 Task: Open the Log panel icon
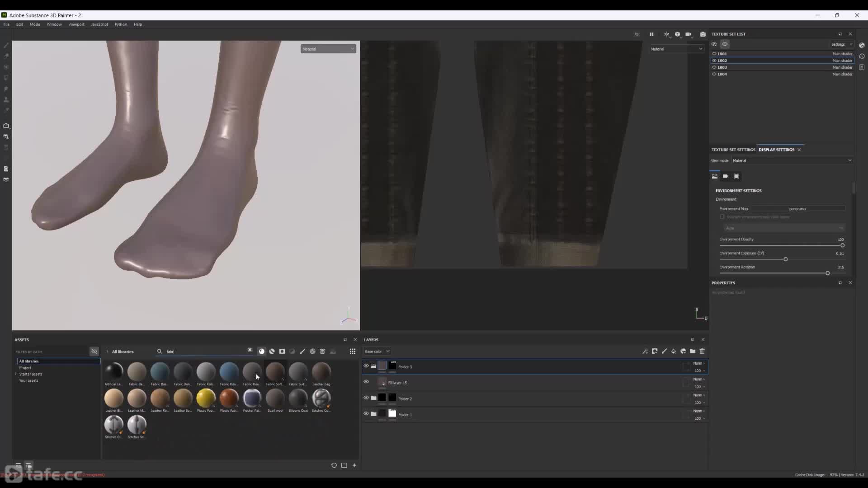pos(862,67)
